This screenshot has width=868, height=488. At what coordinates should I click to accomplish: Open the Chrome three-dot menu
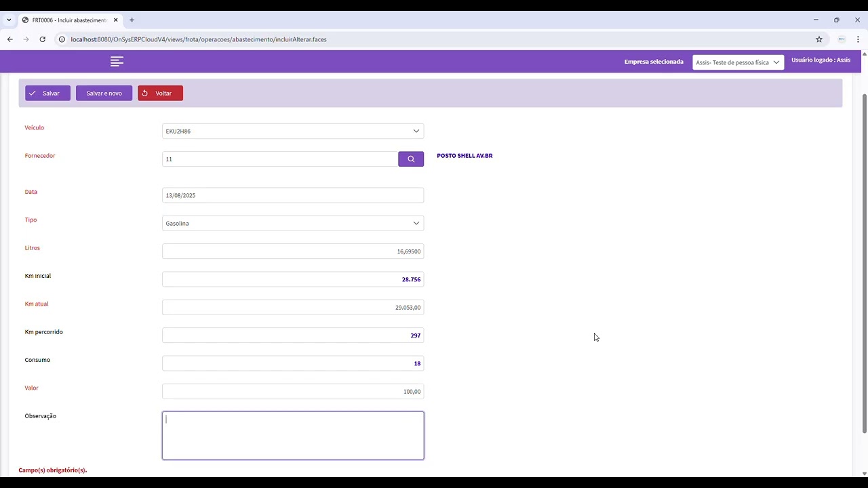click(858, 39)
